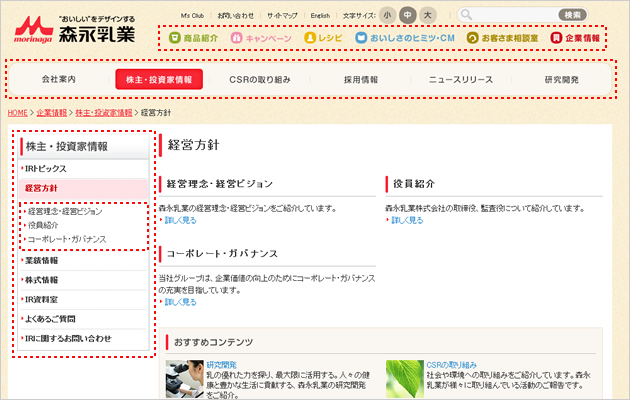Open the 会社案内 tab
Screen dimensions: 630x400
pos(59,80)
